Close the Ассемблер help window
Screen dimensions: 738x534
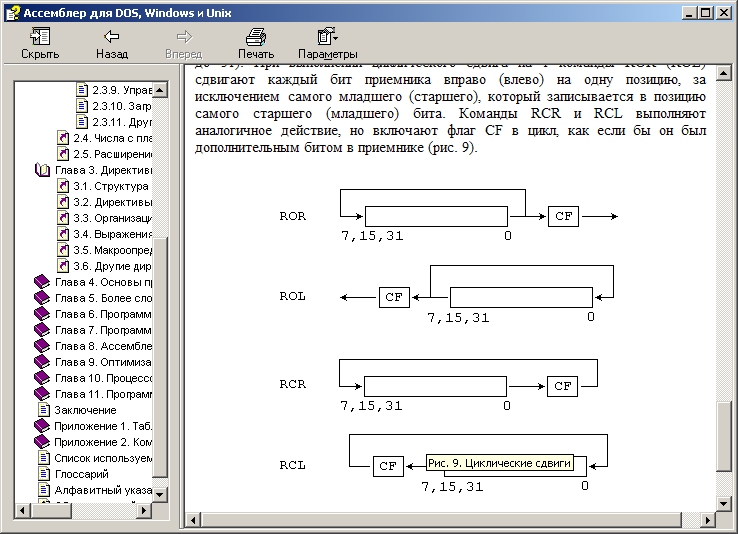(723, 13)
